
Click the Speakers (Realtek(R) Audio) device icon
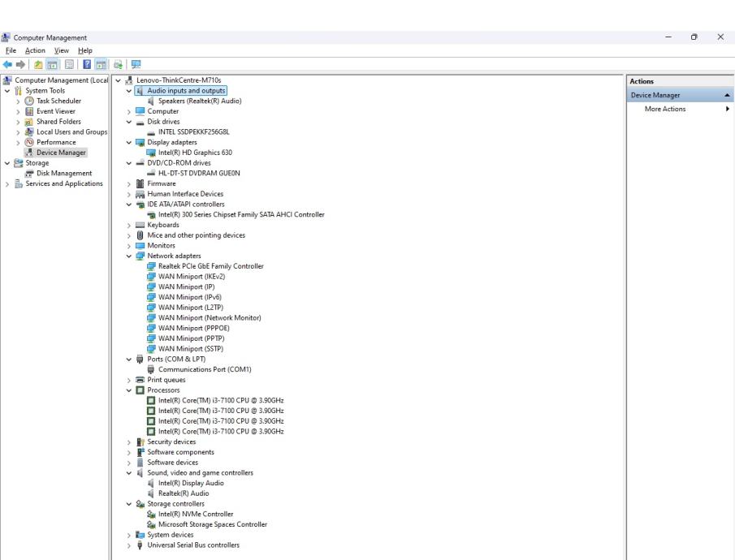coord(151,101)
